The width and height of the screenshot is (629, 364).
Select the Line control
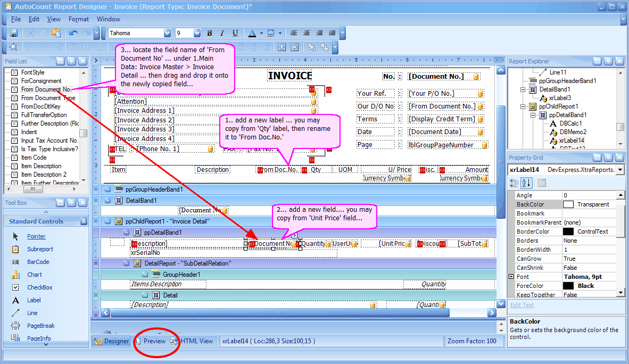pyautogui.click(x=32, y=313)
